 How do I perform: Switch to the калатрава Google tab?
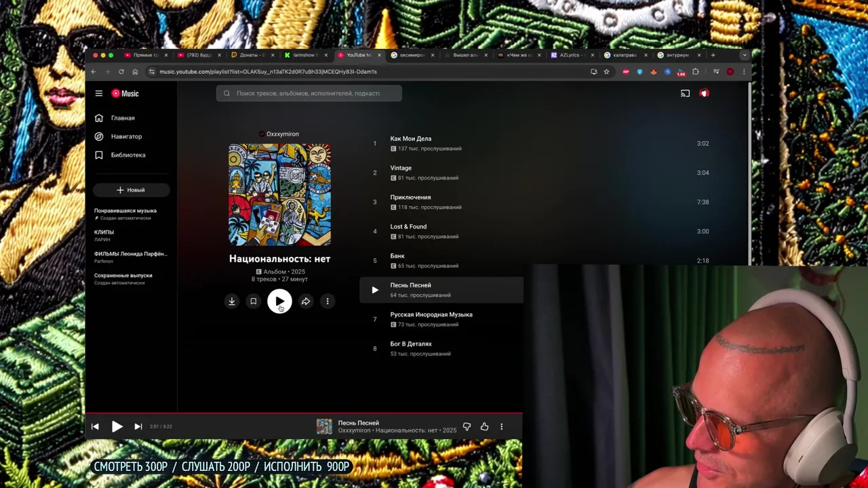click(625, 55)
